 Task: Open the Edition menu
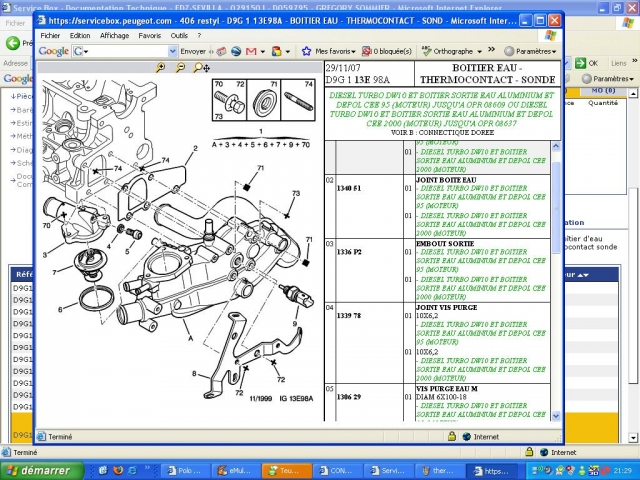pyautogui.click(x=80, y=36)
